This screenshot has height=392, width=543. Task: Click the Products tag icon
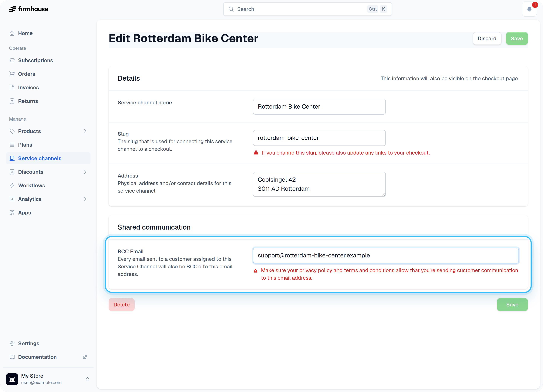click(12, 131)
